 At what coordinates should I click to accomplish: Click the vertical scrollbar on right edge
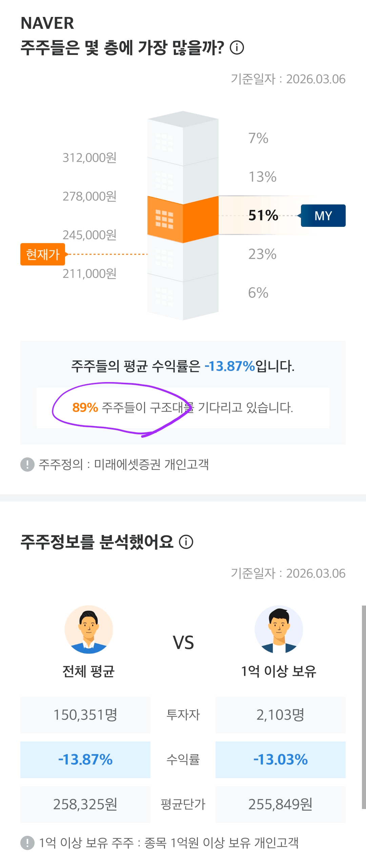pyautogui.click(x=364, y=707)
